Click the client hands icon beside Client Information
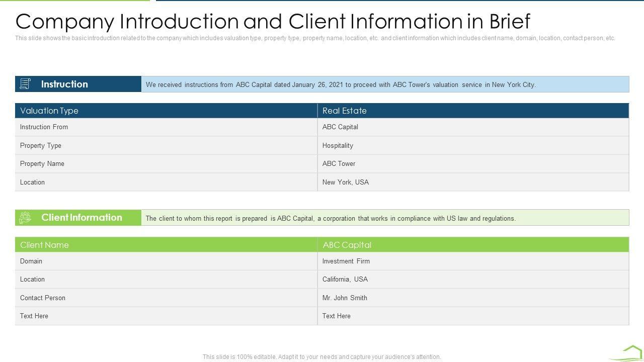The height and width of the screenshot is (362, 644). click(x=25, y=218)
